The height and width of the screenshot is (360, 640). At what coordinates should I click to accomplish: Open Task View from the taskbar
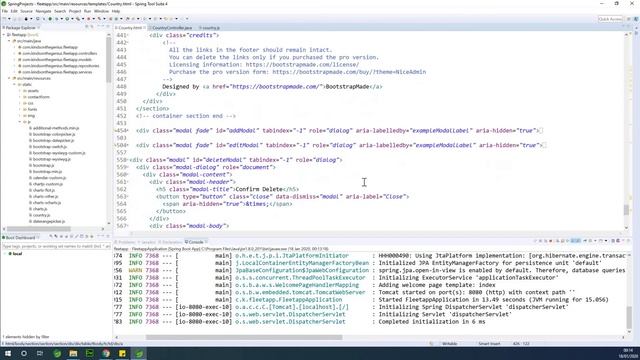40,353
